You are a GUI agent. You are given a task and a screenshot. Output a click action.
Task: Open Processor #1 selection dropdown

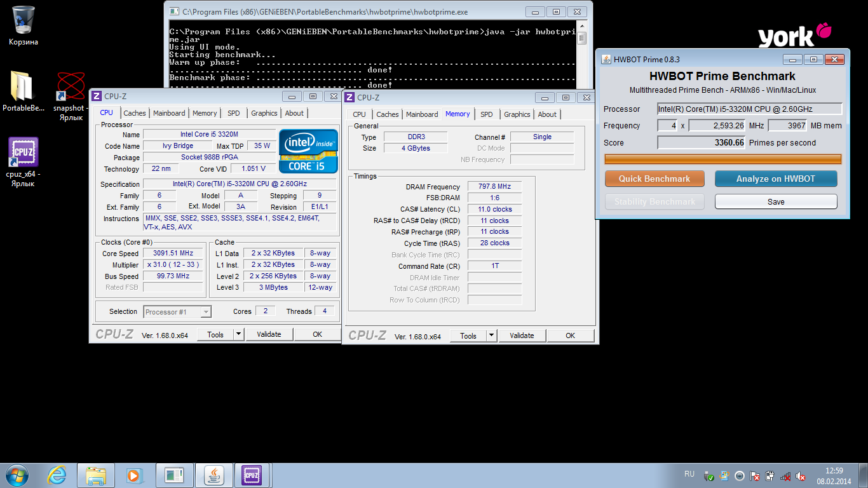[x=177, y=312]
